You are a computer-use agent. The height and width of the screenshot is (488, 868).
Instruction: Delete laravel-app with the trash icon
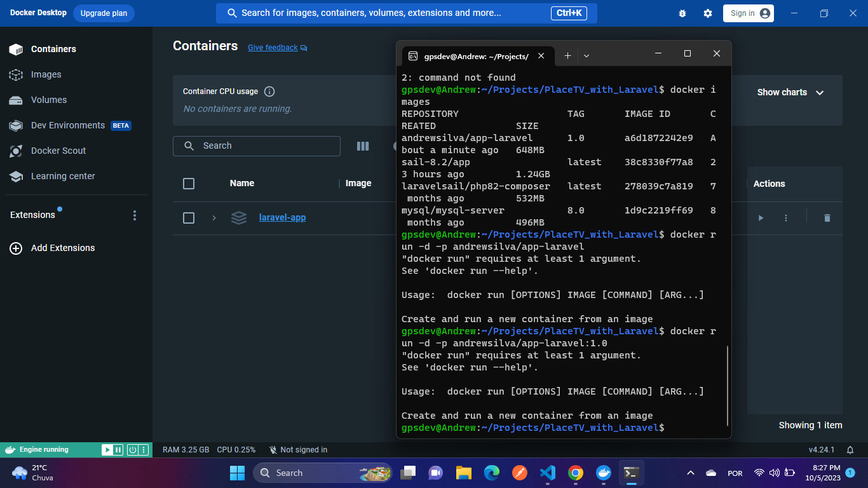coord(827,218)
